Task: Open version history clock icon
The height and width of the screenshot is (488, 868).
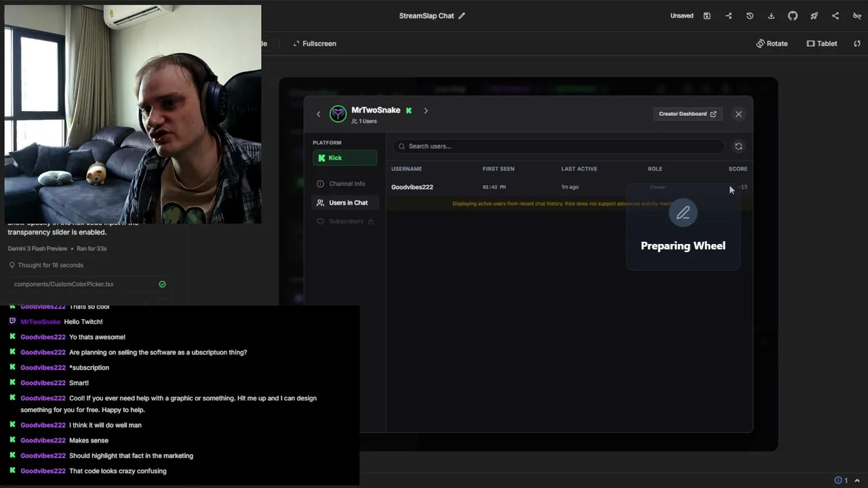Action: 749,16
